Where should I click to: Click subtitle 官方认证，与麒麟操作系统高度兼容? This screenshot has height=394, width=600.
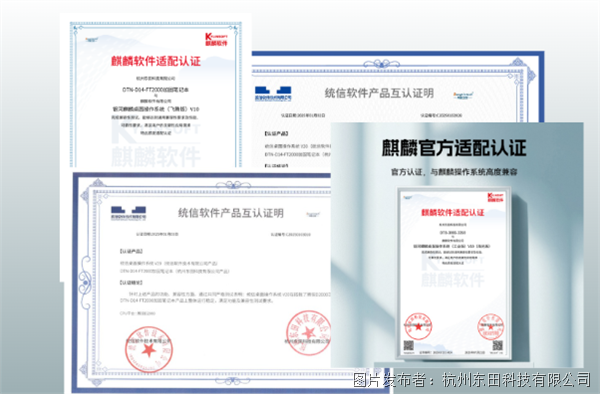point(454,172)
